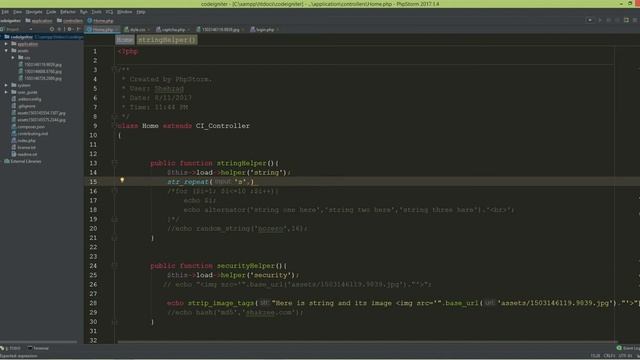Open the Tools menu
The image size is (640, 360).
pos(96,12)
